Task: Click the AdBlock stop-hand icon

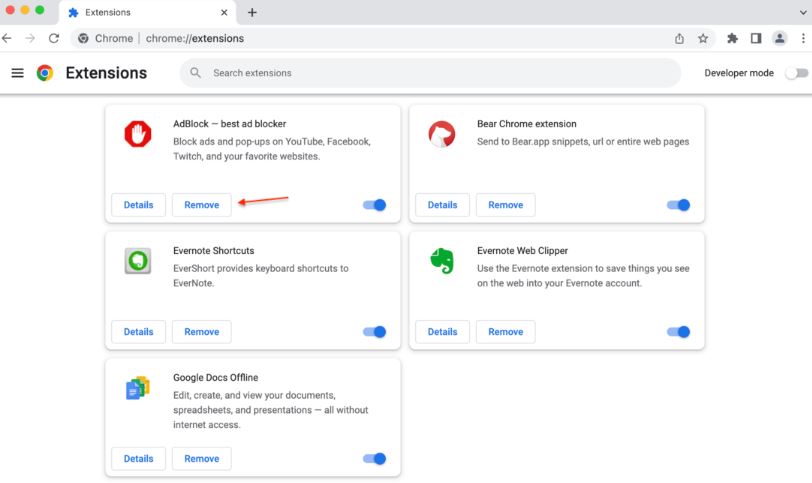Action: pos(138,134)
